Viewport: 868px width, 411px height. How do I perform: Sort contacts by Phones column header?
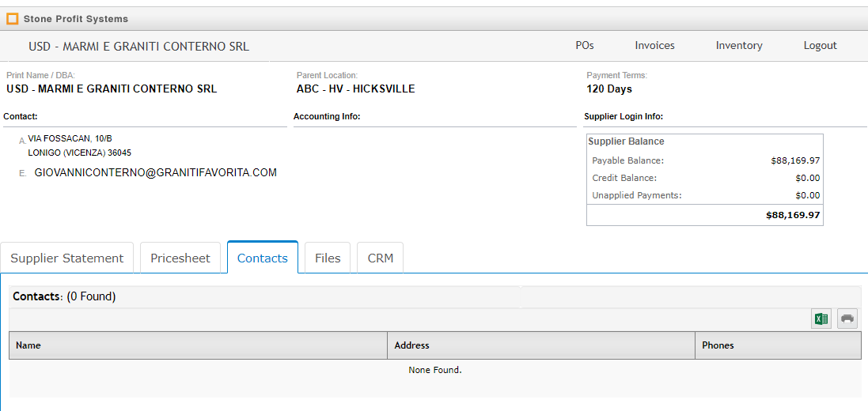click(778, 345)
